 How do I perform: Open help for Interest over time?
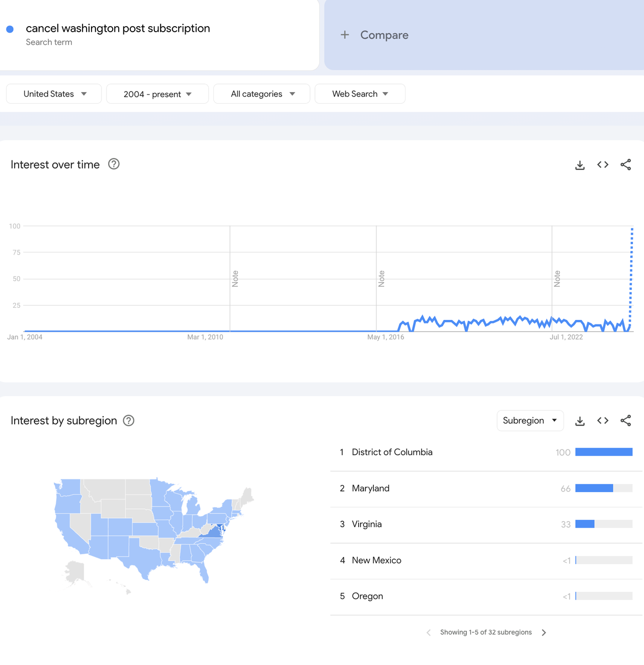(114, 164)
